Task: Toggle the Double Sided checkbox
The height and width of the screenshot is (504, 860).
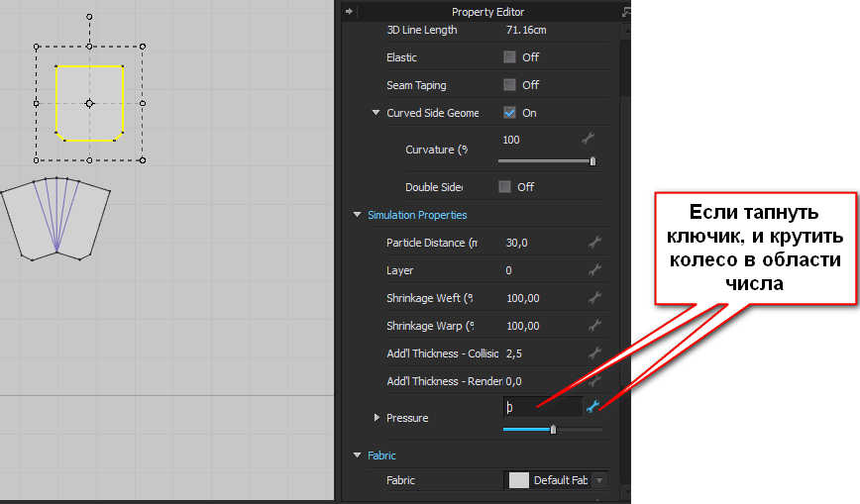Action: tap(504, 186)
